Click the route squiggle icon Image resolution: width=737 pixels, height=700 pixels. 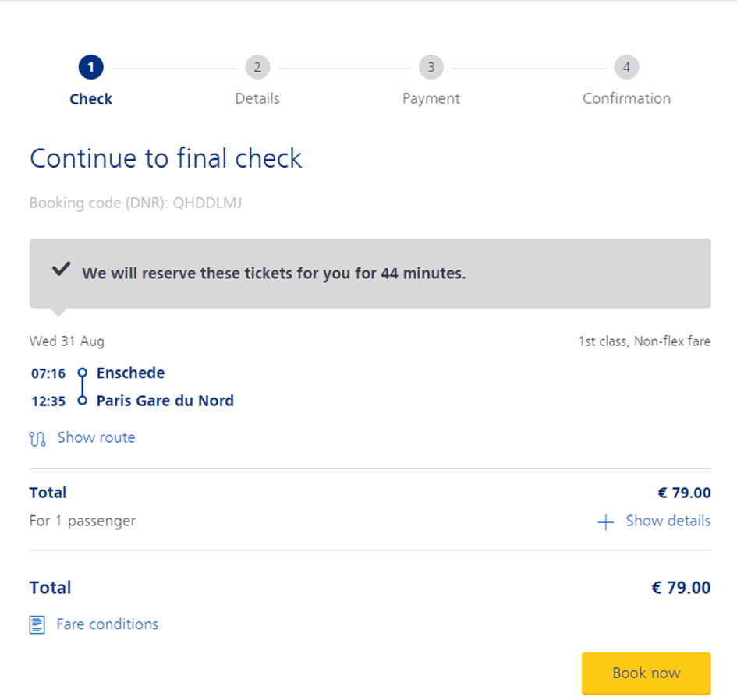click(x=37, y=438)
